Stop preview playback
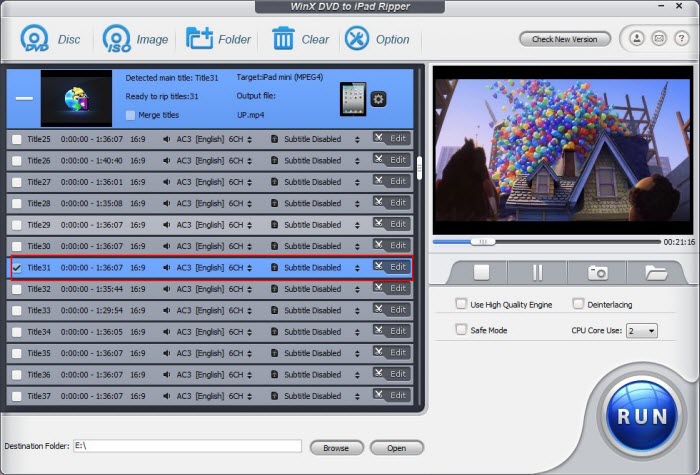Viewport: 700px width, 475px height. [x=481, y=272]
